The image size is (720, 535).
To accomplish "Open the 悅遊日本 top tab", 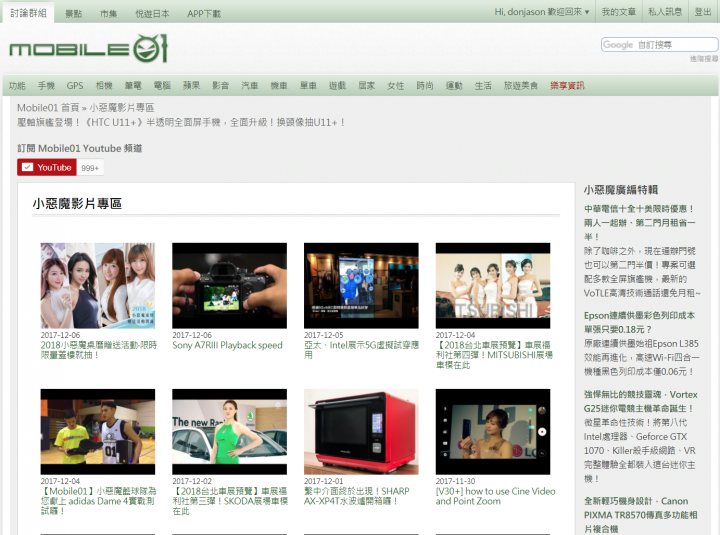I will coord(152,14).
